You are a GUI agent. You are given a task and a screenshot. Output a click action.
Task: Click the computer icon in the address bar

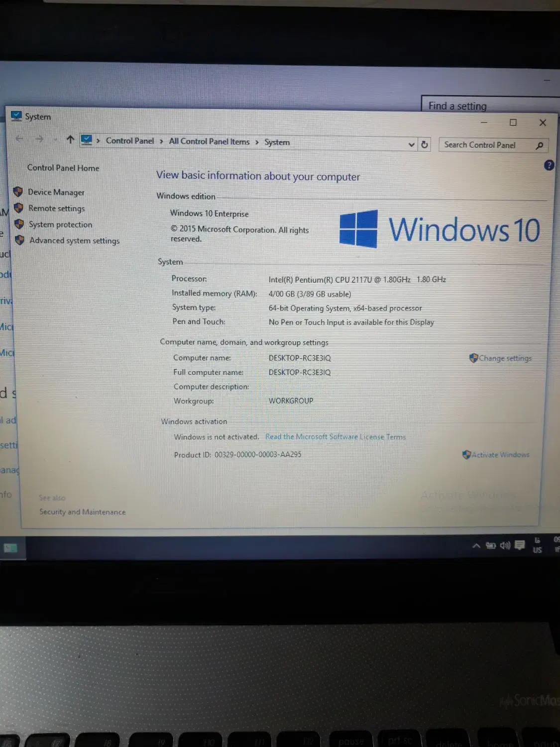pos(87,140)
